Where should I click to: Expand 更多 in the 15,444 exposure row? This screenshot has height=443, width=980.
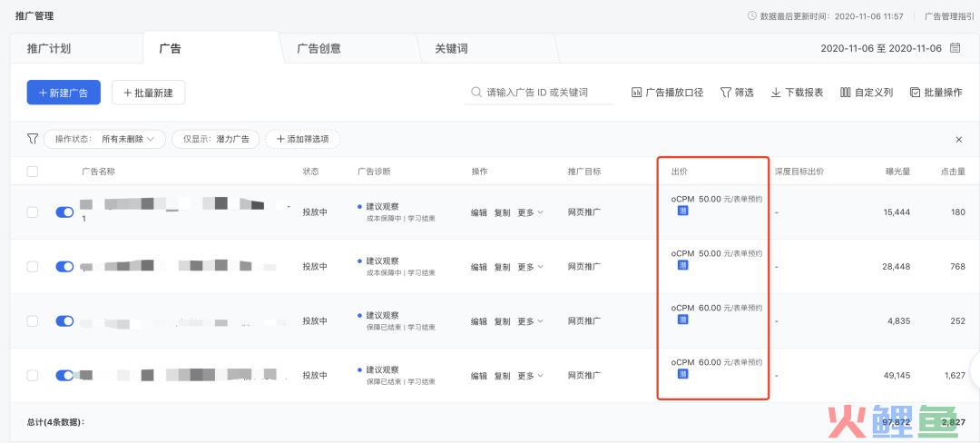pyautogui.click(x=530, y=212)
